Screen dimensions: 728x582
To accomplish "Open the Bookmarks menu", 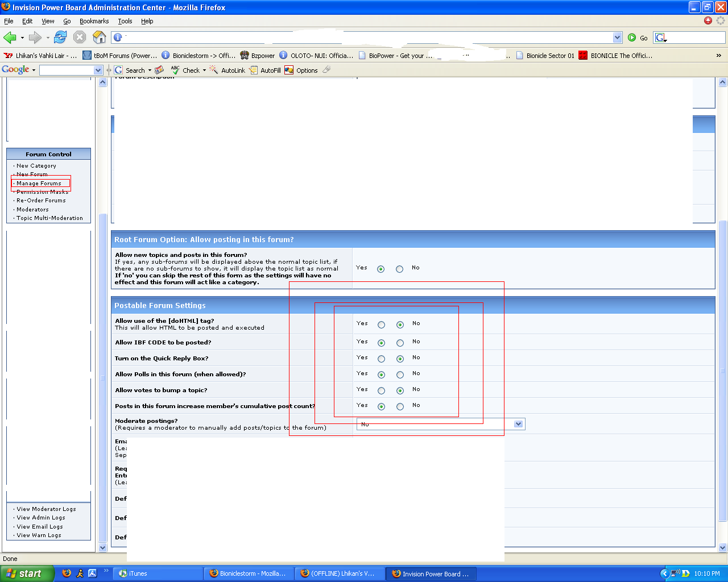I will 94,21.
